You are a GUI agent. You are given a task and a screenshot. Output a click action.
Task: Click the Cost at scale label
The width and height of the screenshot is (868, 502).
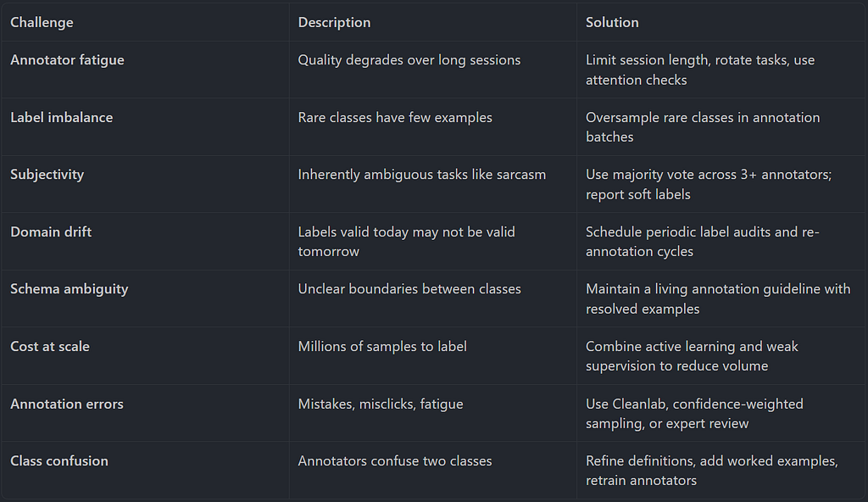50,346
